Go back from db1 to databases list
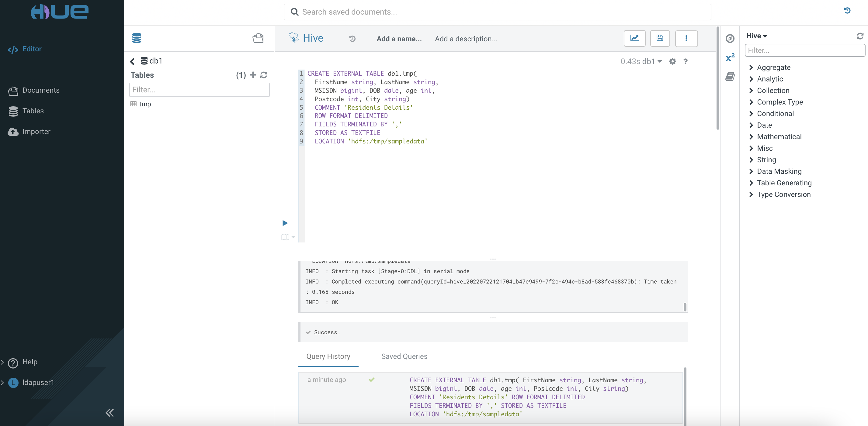Viewport: 868px width, 426px height. pyautogui.click(x=132, y=61)
